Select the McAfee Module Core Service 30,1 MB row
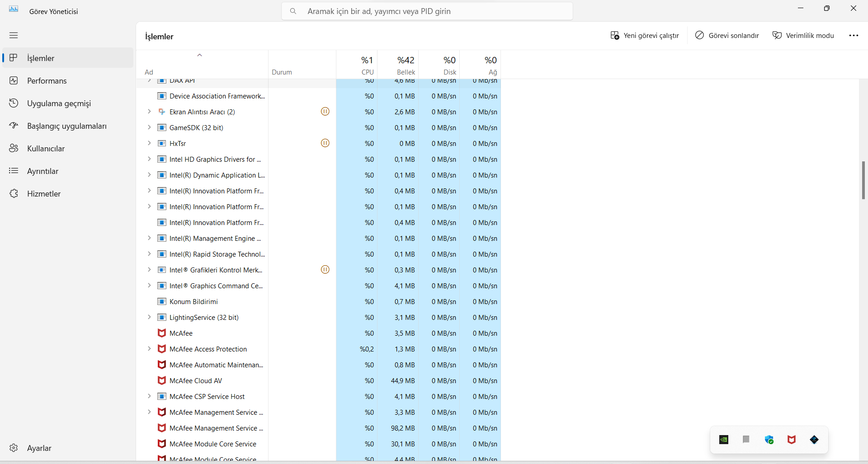 [319, 444]
